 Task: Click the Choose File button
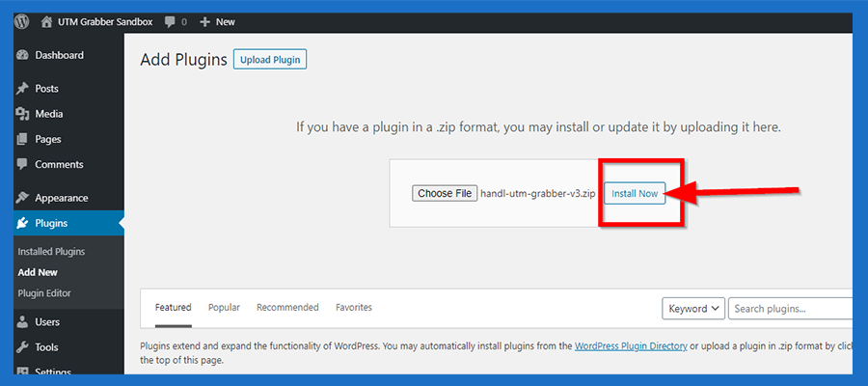click(445, 194)
